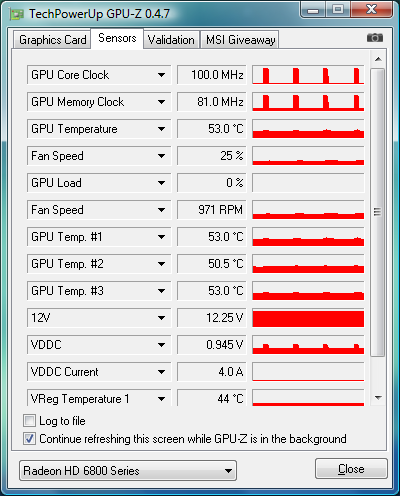Click the GPU Core Clock red graph
This screenshot has height=496, width=400.
pyautogui.click(x=308, y=75)
